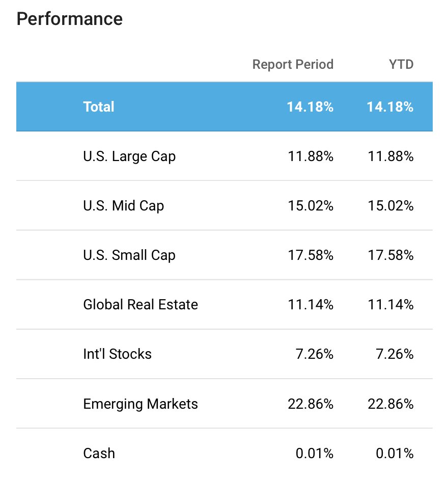The width and height of the screenshot is (448, 477).
Task: Open Emerging Markets asset class
Action: [141, 404]
